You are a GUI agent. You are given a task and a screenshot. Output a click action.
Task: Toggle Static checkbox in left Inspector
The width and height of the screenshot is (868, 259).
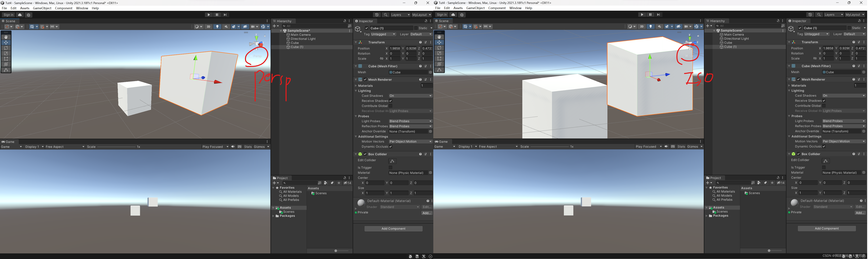pos(416,28)
